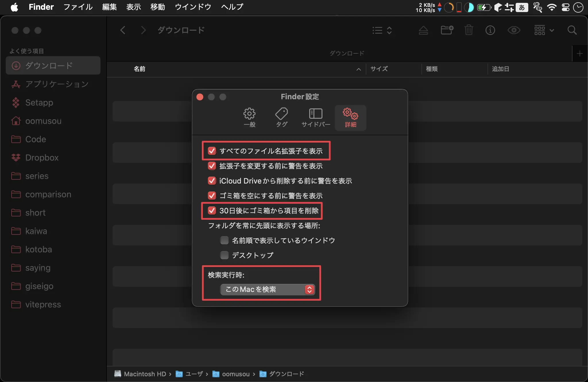Open the 編集 menu
Viewport: 588px width, 382px height.
coord(109,7)
